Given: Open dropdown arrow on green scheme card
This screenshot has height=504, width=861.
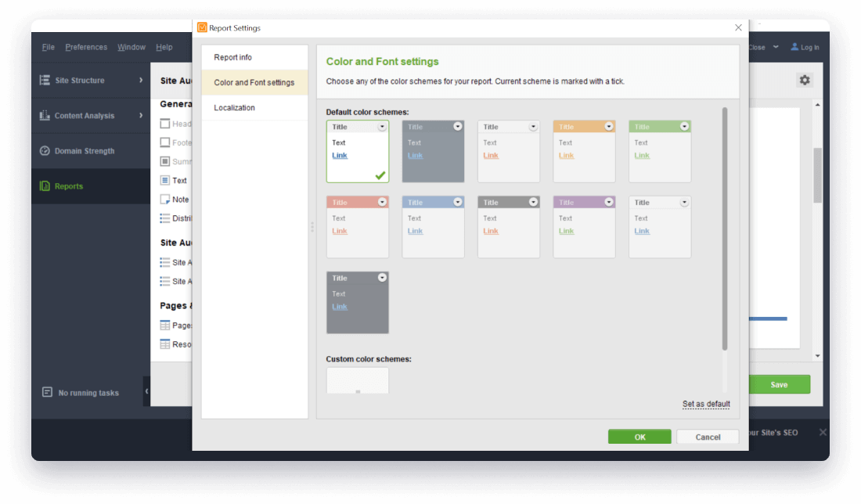Looking at the screenshot, I should tap(684, 127).
